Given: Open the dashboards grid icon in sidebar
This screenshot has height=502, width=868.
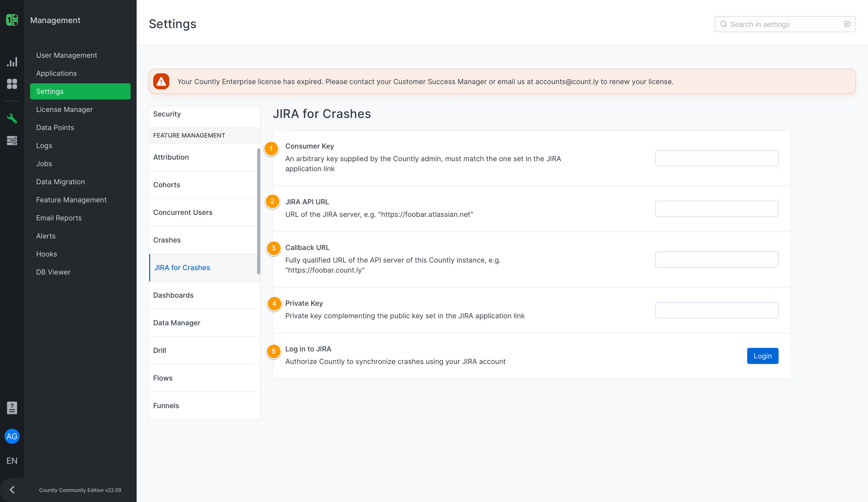Looking at the screenshot, I should (12, 84).
